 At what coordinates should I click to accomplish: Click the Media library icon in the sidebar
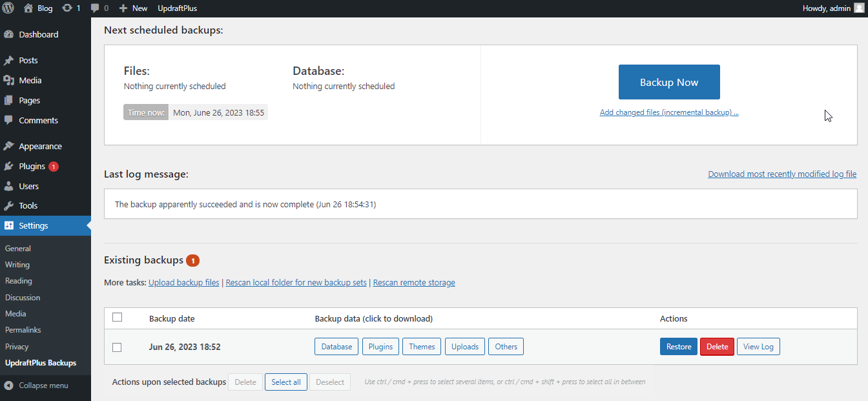(8, 80)
